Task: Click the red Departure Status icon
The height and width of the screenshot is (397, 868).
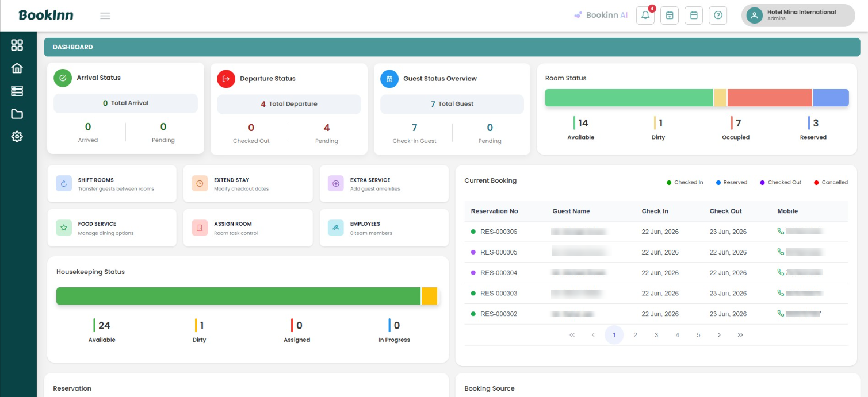Action: [x=226, y=79]
